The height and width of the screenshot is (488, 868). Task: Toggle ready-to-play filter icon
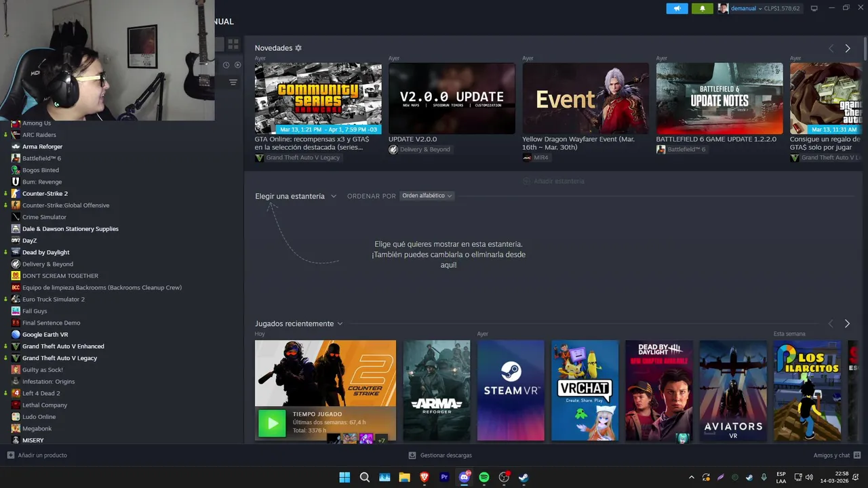tap(237, 65)
